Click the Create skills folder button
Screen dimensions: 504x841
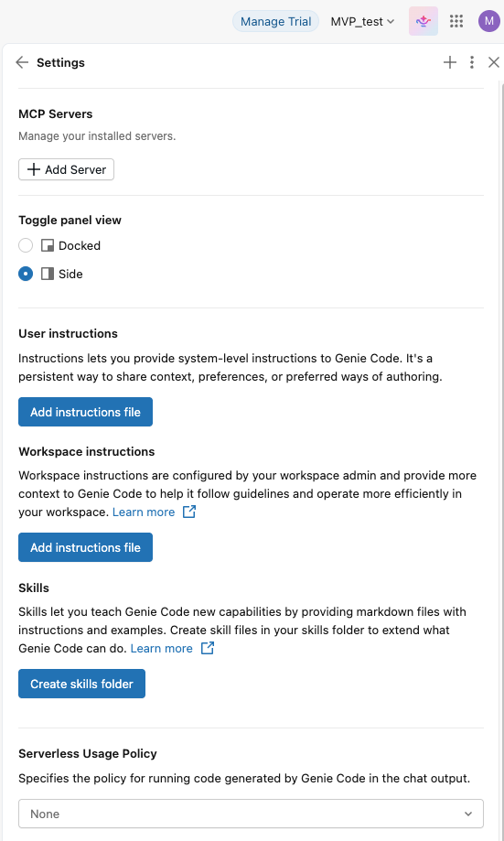coord(81,684)
